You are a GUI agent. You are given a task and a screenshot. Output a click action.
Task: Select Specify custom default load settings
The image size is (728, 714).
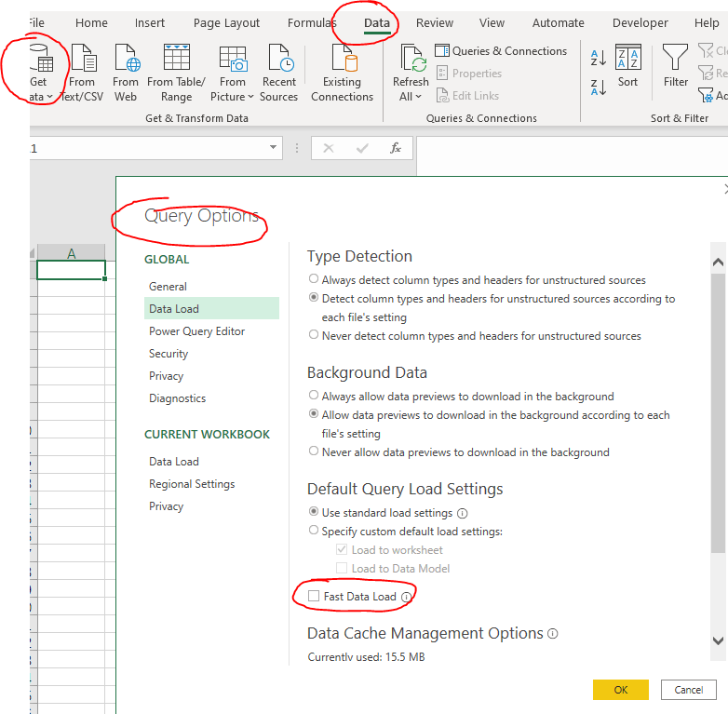pos(314,532)
